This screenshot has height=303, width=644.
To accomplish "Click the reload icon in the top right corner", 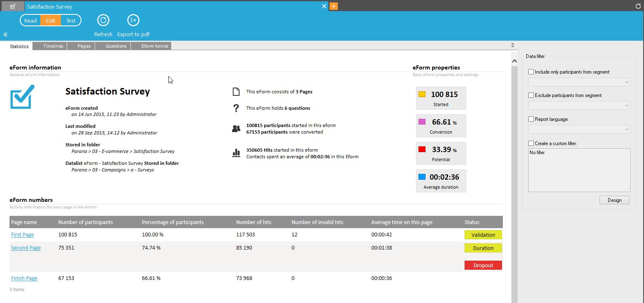I will click(x=639, y=6).
